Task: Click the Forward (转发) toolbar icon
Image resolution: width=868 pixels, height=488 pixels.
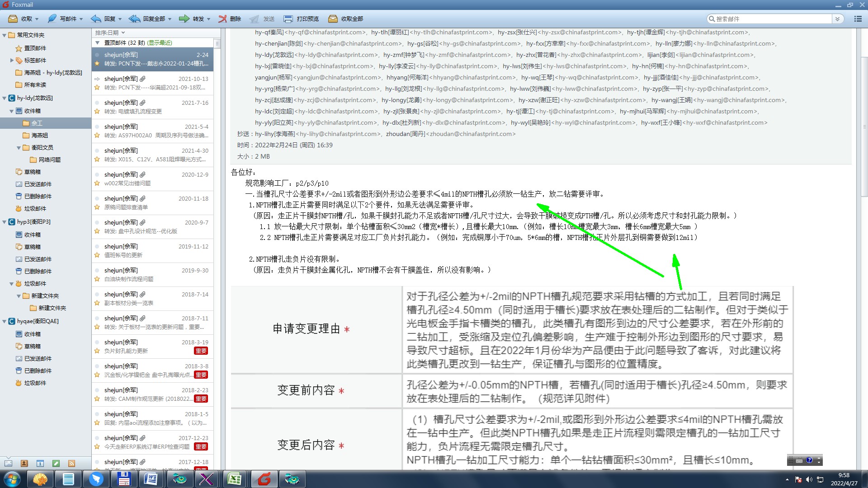Action: click(x=184, y=19)
